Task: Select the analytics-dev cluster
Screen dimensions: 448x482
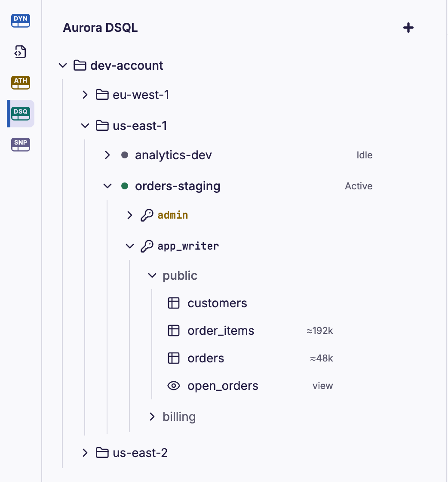Action: [x=174, y=155]
